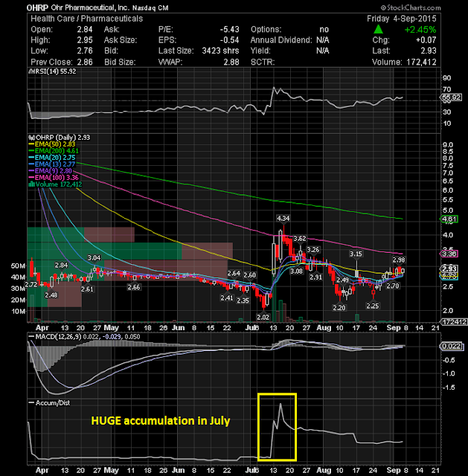This screenshot has width=468, height=476.
Task: Click the 0.022 MACD value tag
Action: tap(452, 346)
